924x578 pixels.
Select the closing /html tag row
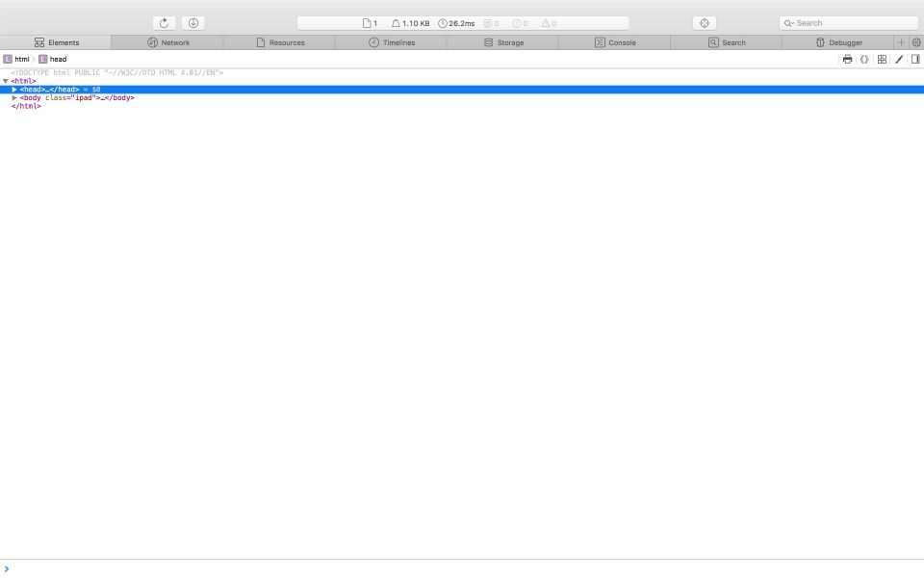tap(462, 106)
